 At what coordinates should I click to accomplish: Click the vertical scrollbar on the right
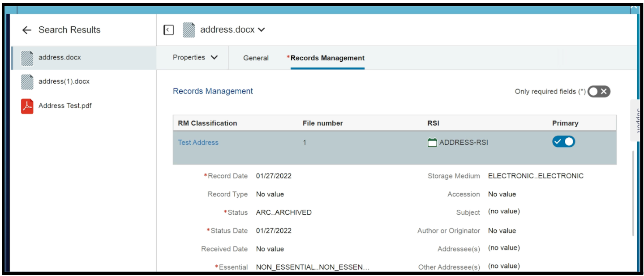pyautogui.click(x=633, y=192)
